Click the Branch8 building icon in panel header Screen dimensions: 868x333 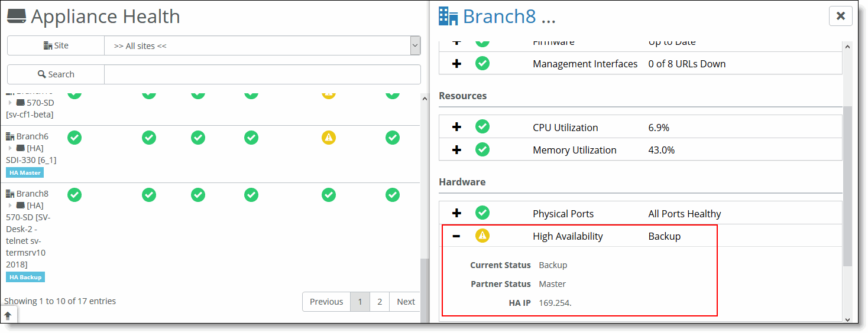tap(448, 16)
